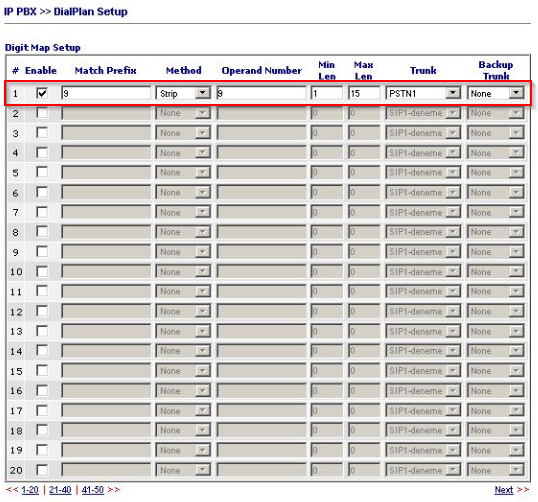Select the Min Len field in row 1
The width and height of the screenshot is (538, 502).
coord(327,93)
